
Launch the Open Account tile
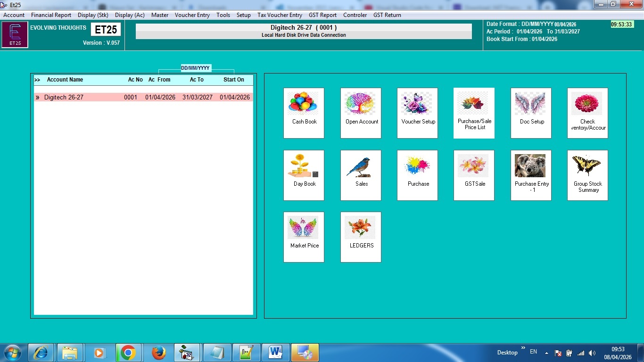click(361, 113)
